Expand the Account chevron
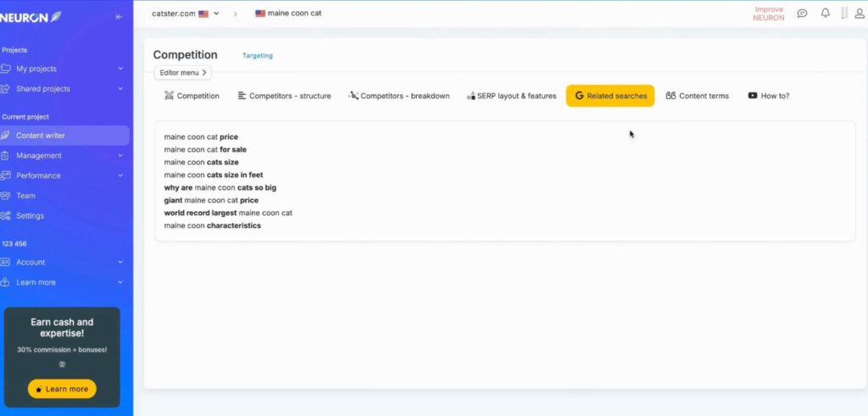 (x=120, y=262)
